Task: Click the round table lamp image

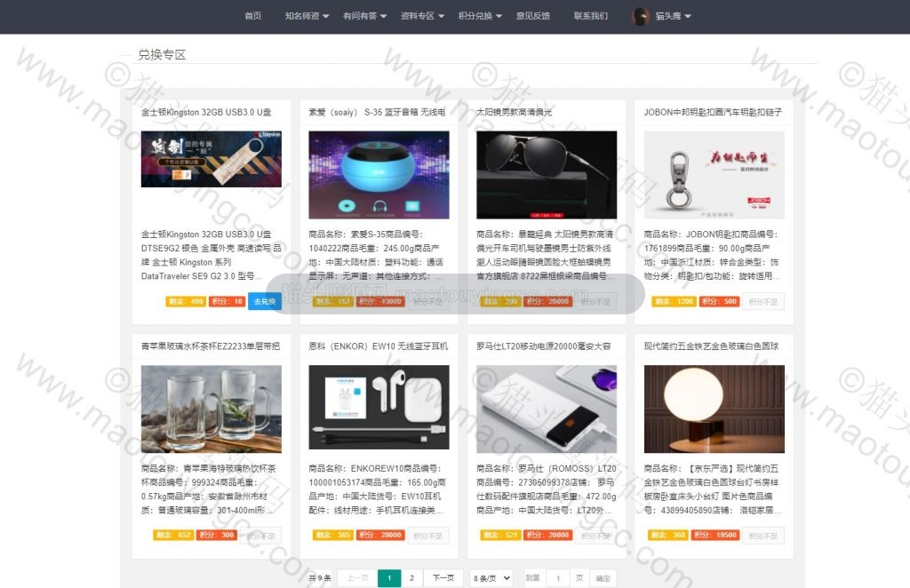Action: 714,409
